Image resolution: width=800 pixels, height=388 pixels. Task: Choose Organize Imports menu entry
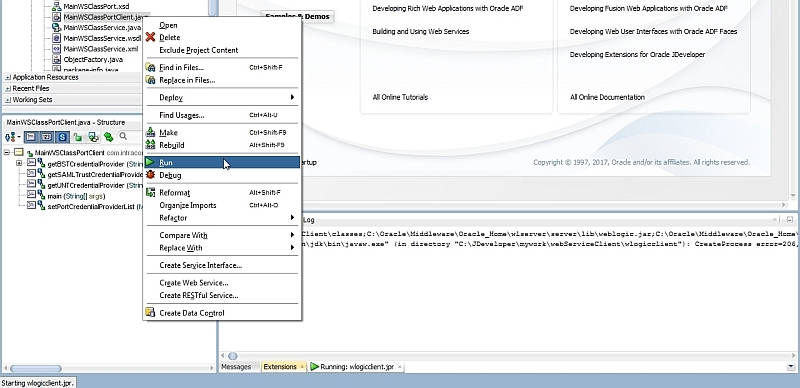222,205
